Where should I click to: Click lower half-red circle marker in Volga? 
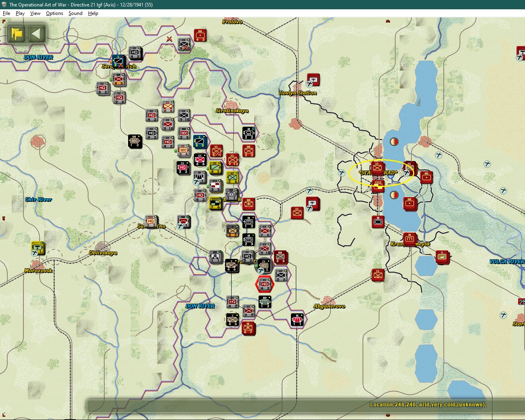pos(394,195)
